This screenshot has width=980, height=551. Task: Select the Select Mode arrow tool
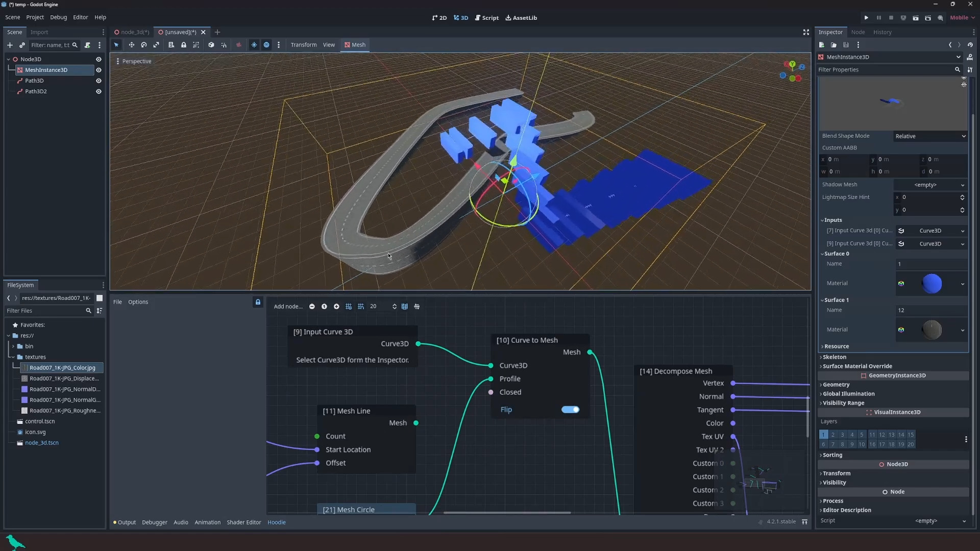click(116, 45)
